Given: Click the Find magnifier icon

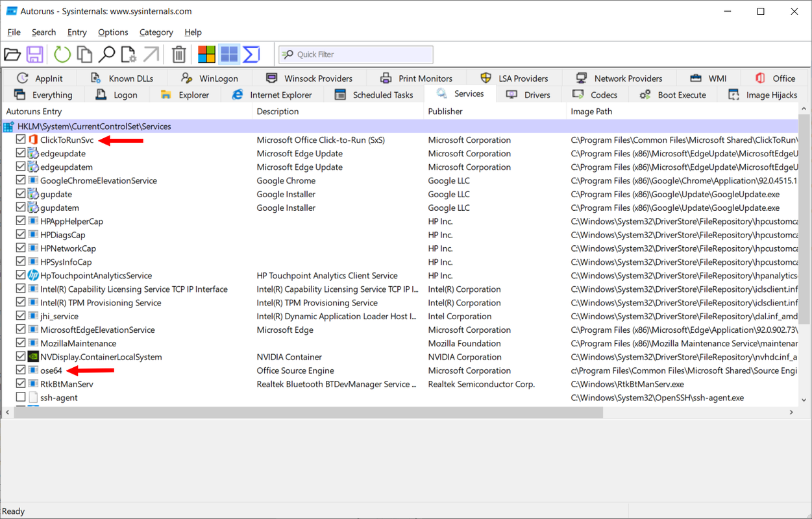Looking at the screenshot, I should pyautogui.click(x=106, y=54).
